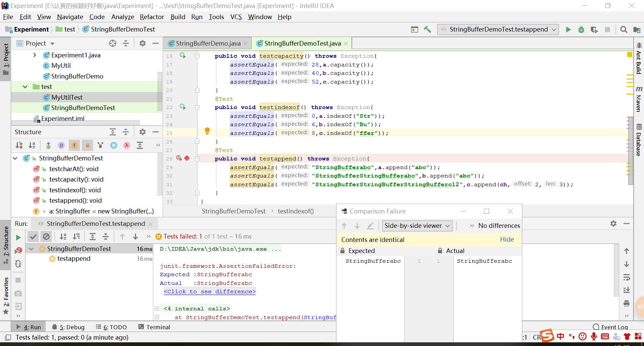Click the light bulb intention icon
This screenshot has height=346, width=644.
click(207, 131)
